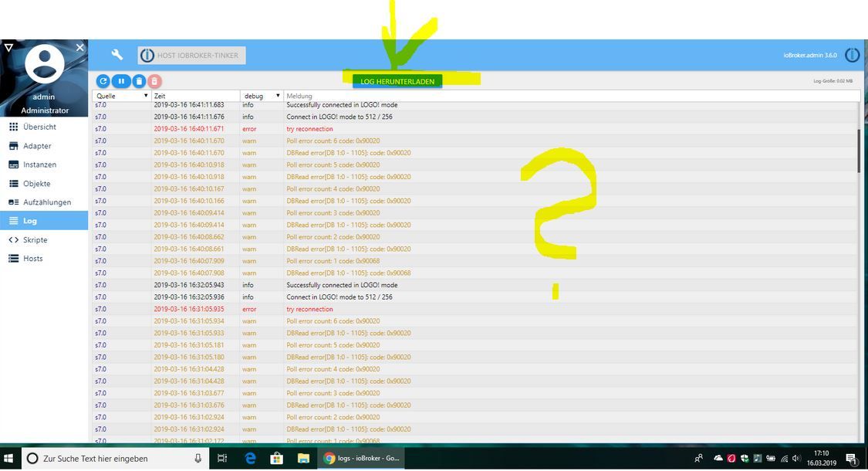The image size is (868, 471).
Task: Open Aufzählungen in the sidebar
Action: pyautogui.click(x=44, y=202)
